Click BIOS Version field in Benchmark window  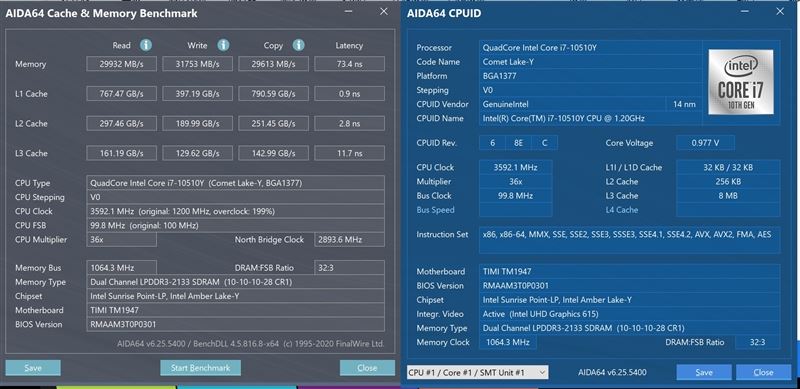click(236, 324)
